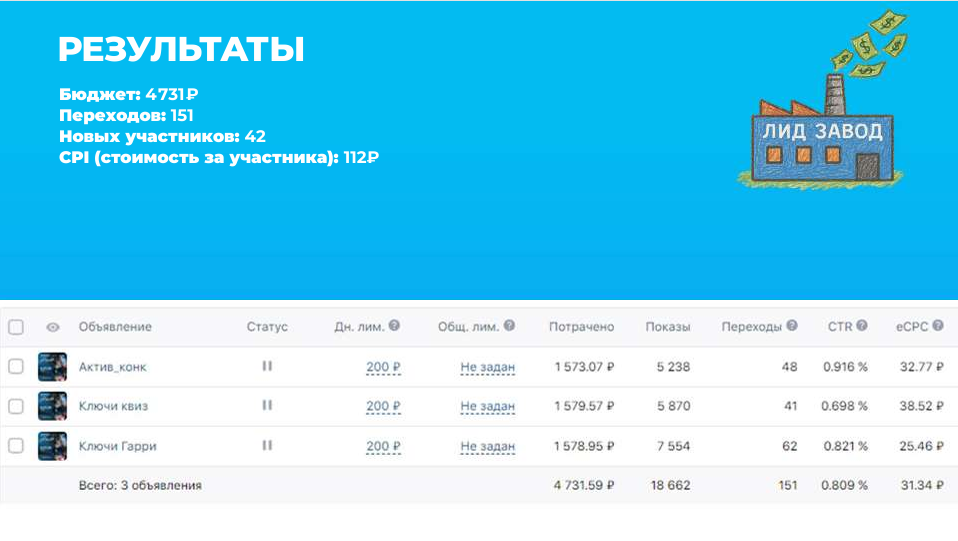The height and width of the screenshot is (541, 958).
Task: Sort by the Объявление column header
Action: click(115, 327)
